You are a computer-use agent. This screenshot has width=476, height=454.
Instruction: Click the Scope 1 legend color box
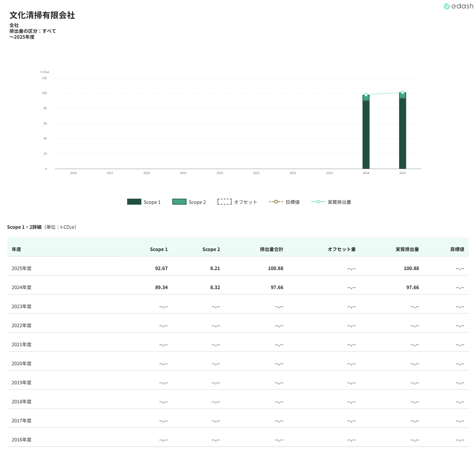[x=134, y=202]
